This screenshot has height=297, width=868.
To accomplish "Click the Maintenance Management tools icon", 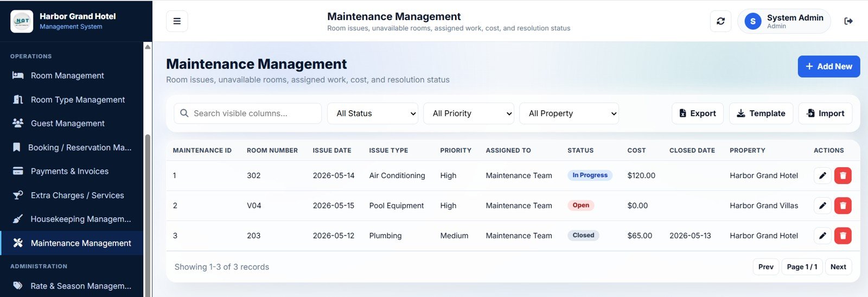I will 18,243.
